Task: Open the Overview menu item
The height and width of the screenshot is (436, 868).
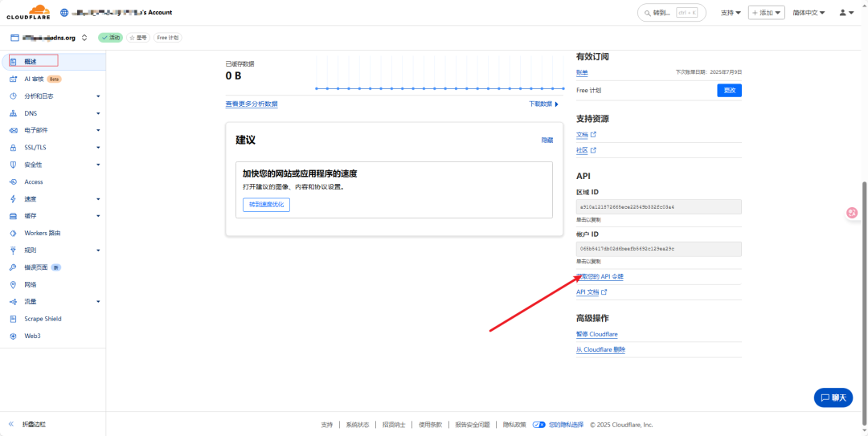Action: pos(54,61)
